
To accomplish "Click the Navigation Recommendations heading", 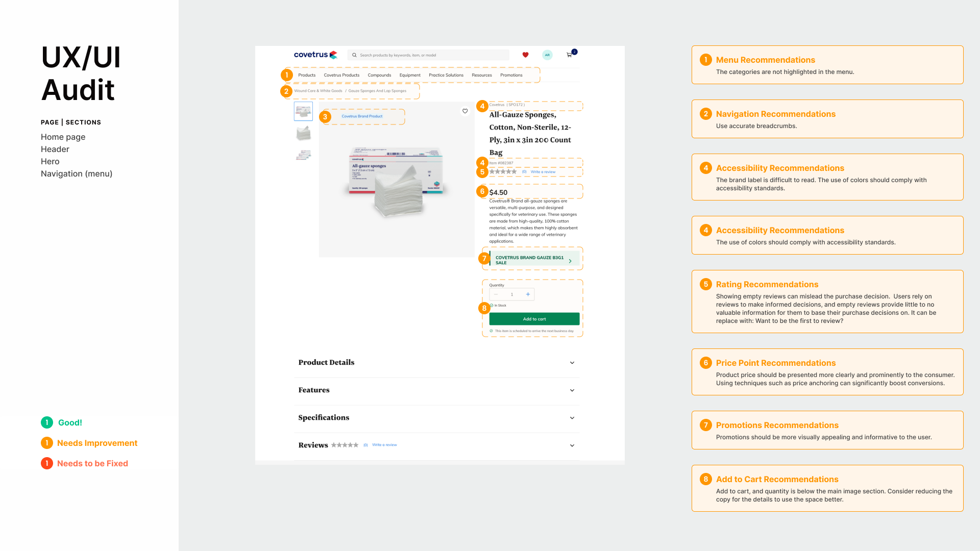I will (776, 114).
